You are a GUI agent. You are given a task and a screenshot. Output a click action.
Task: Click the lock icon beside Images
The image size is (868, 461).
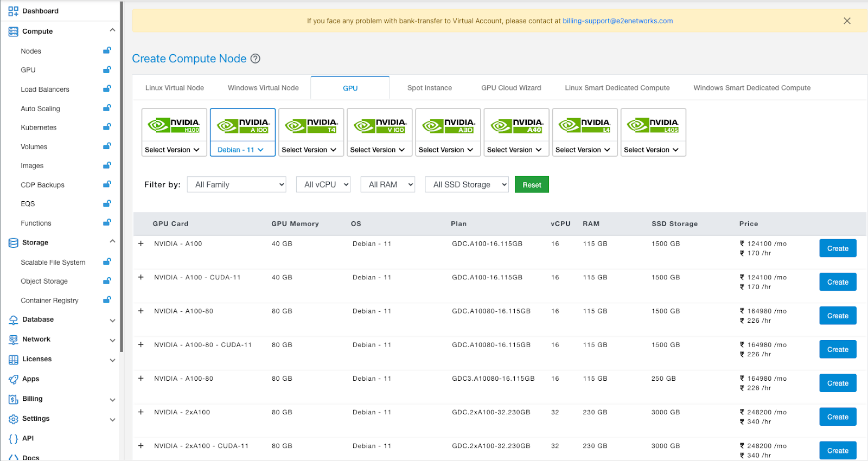pos(107,165)
